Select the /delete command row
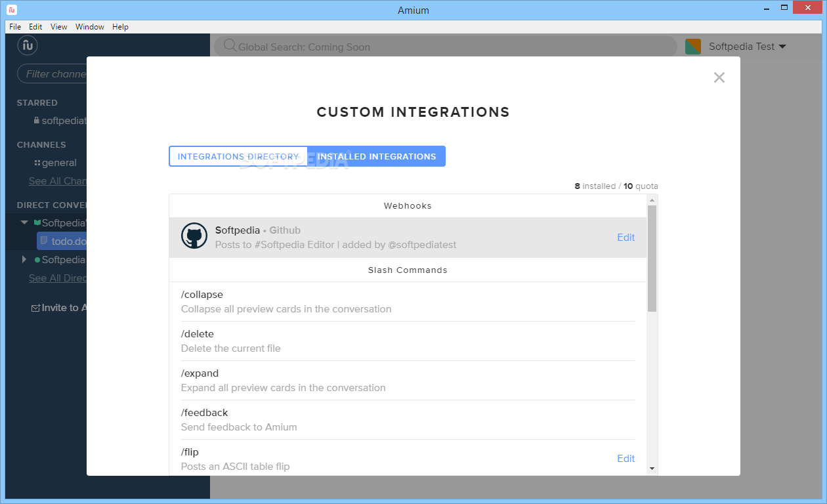827x504 pixels. 408,341
